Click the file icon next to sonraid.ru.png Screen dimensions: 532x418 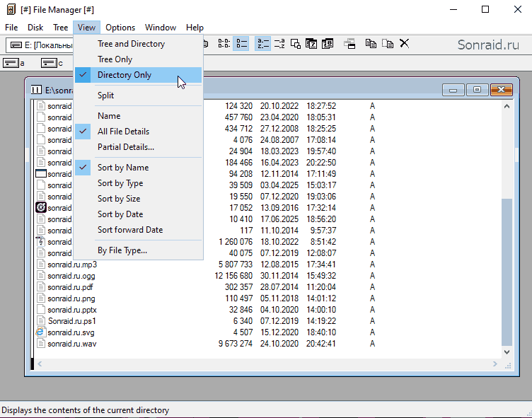(41, 298)
